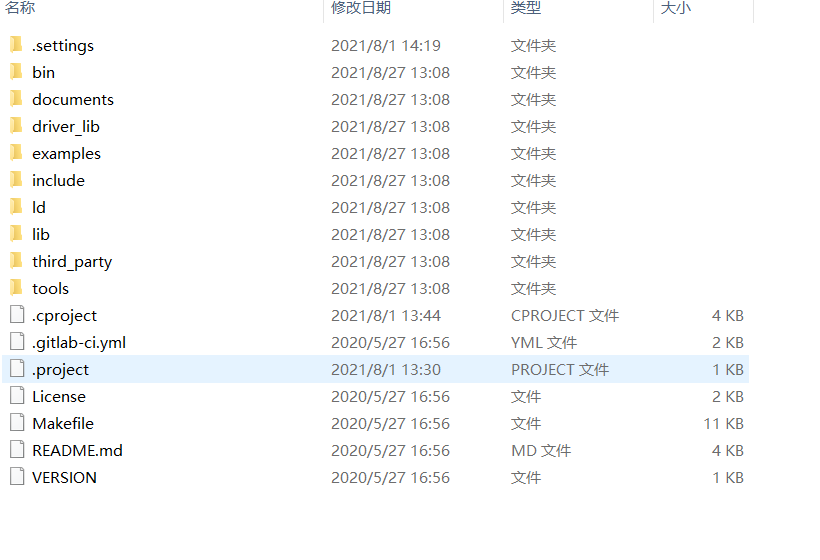This screenshot has height=560, width=820.
Task: Select the README.md file icon
Action: click(x=17, y=450)
